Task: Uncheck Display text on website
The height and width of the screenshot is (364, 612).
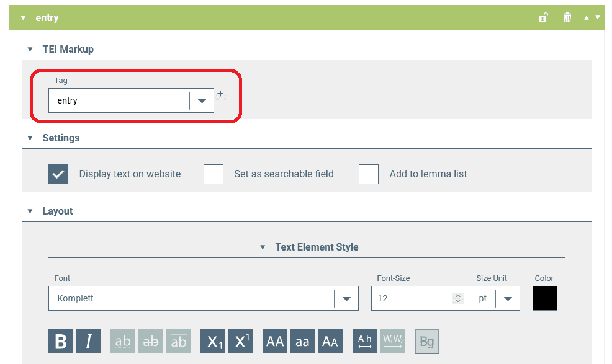Action: point(58,174)
